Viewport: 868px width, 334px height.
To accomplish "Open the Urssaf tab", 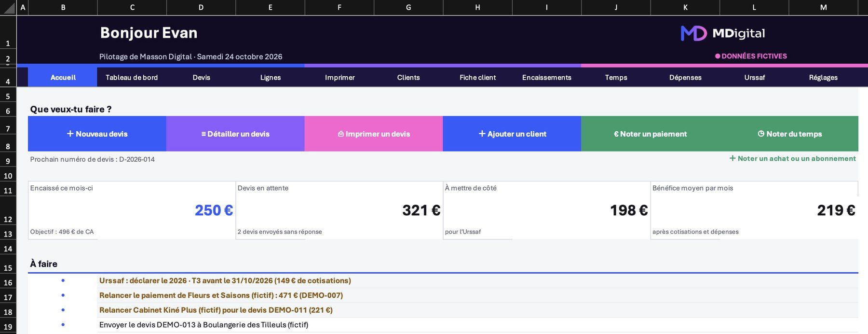I will tap(754, 77).
